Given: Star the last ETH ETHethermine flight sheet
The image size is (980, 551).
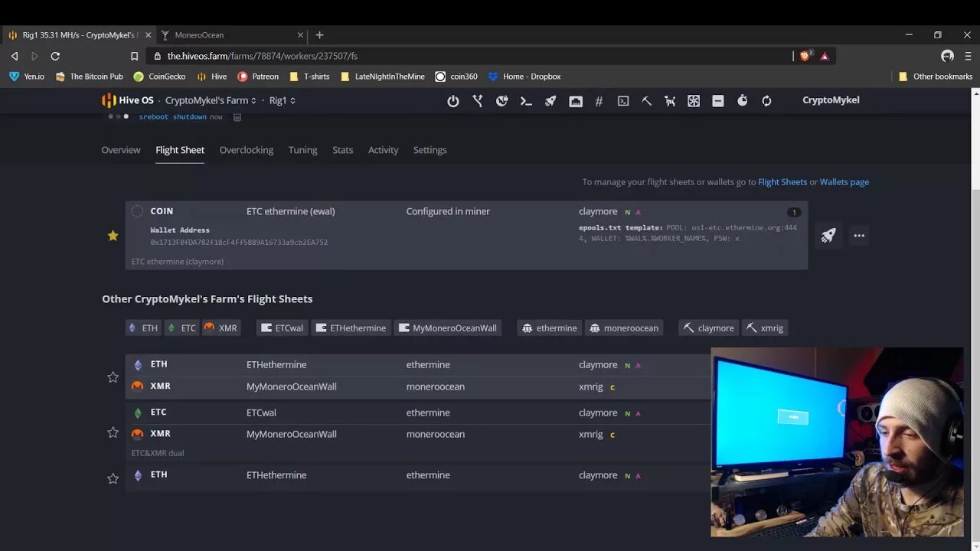Looking at the screenshot, I should [x=113, y=478].
